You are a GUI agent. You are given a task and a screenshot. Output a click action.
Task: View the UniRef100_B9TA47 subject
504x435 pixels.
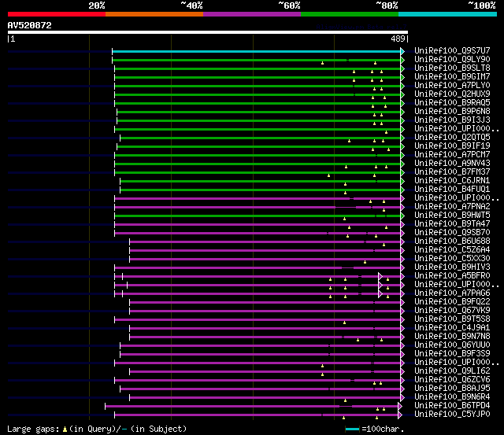(x=452, y=223)
